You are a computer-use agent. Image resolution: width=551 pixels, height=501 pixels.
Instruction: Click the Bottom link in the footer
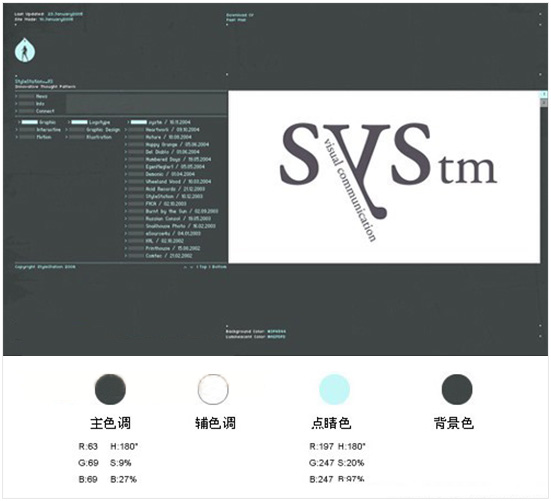219,267
